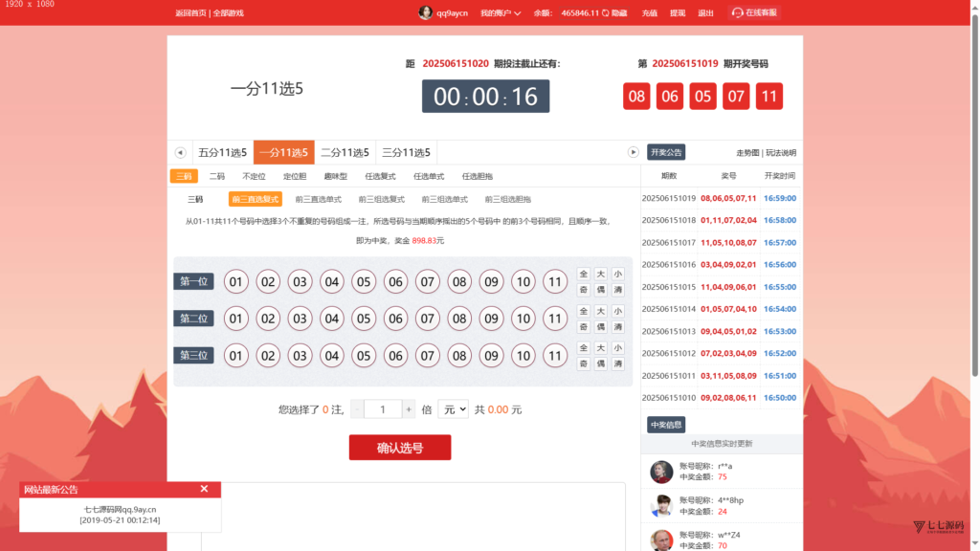Click the user avatar beside qq9aycn
This screenshot has height=551, width=980.
tap(425, 12)
